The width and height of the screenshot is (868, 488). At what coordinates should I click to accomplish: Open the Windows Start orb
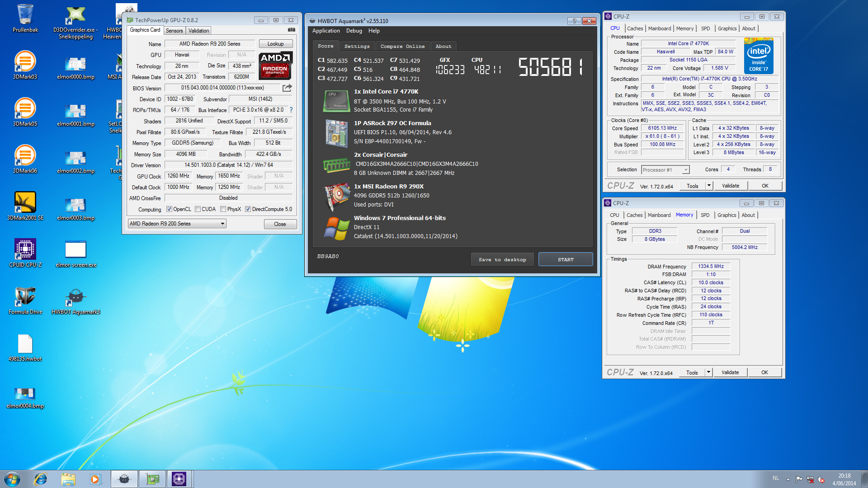(12, 479)
